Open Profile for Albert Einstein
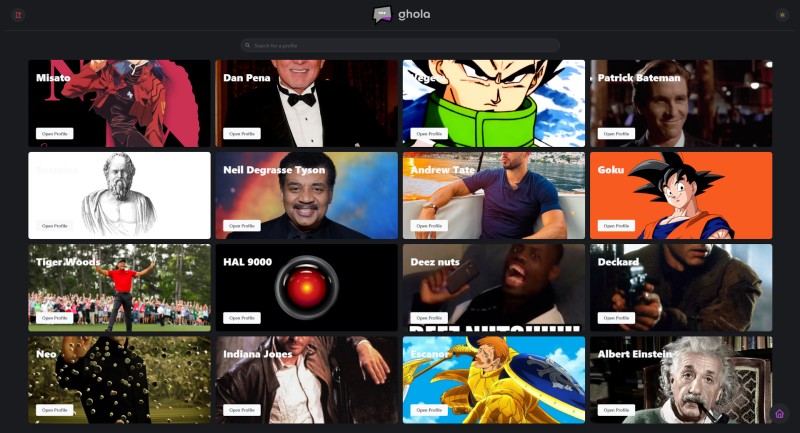This screenshot has width=800, height=433. [616, 410]
